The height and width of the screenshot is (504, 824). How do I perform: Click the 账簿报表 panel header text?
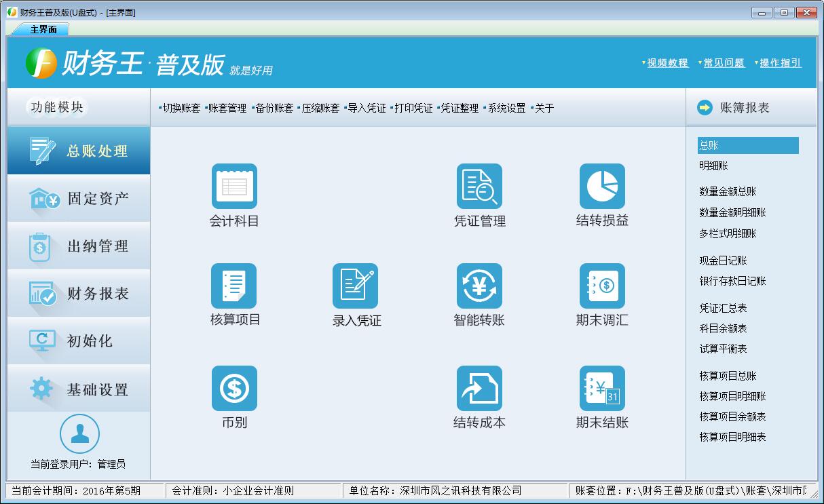tap(745, 107)
